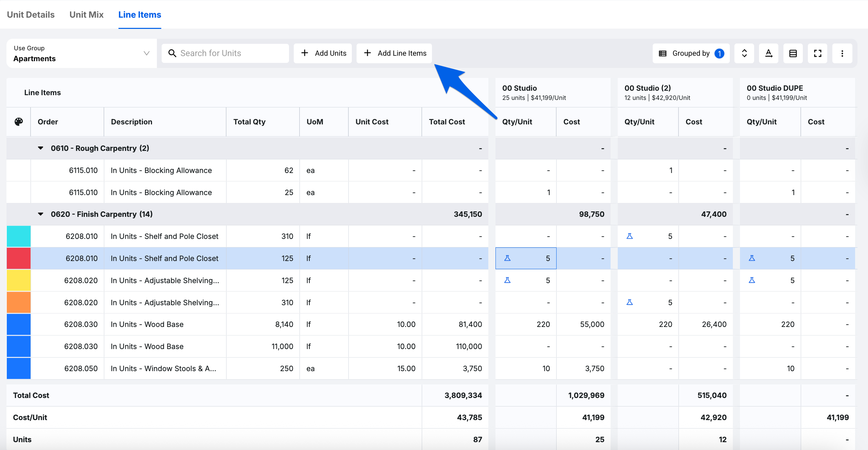Switch to the Unit Mix tab

point(86,15)
